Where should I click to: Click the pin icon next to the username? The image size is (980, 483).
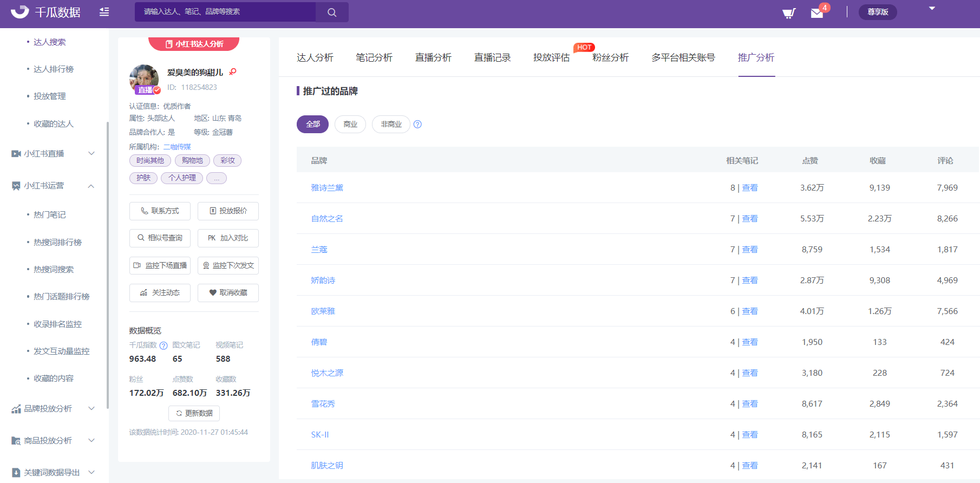pyautogui.click(x=233, y=71)
